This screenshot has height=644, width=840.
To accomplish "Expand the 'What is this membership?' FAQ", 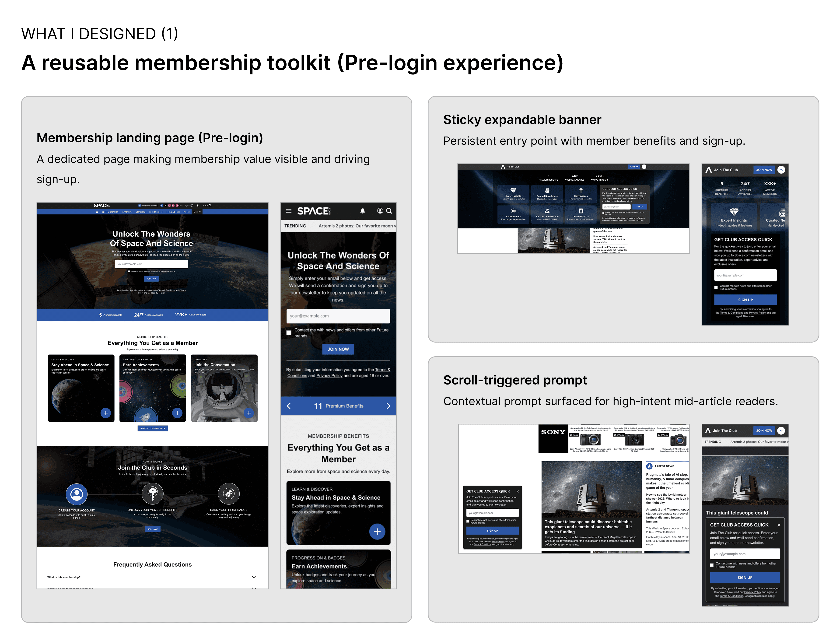I will (x=254, y=577).
